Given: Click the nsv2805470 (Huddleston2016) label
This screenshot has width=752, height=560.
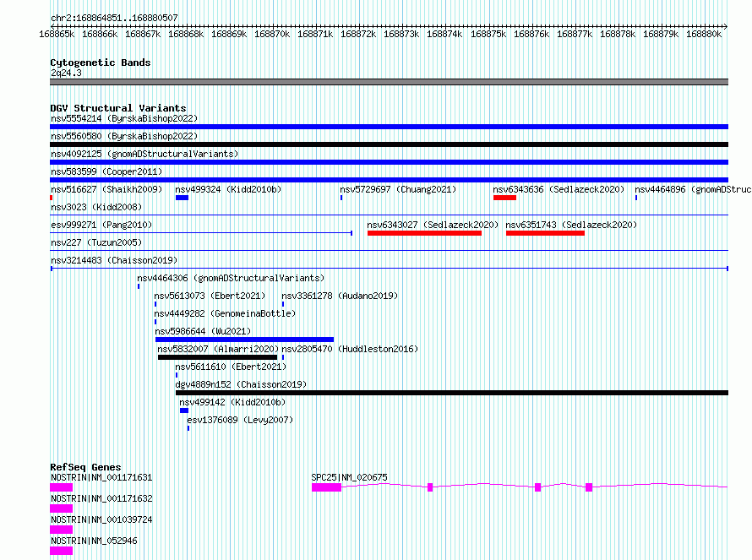Looking at the screenshot, I should pos(350,349).
